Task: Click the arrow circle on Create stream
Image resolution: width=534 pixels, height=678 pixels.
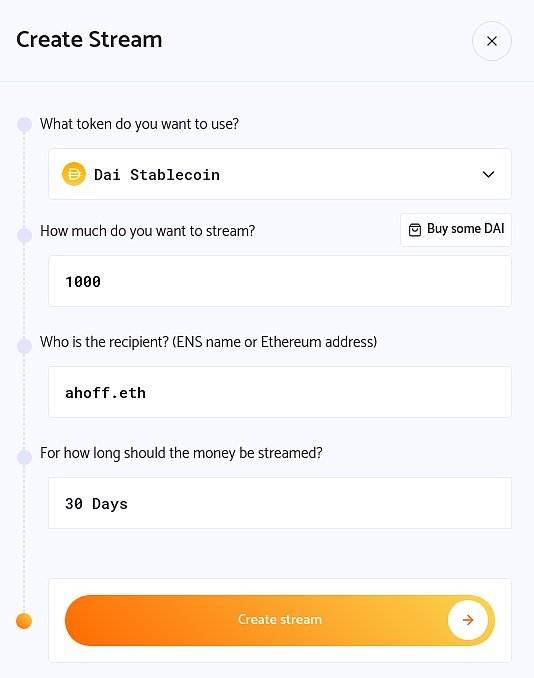Action: 468,620
